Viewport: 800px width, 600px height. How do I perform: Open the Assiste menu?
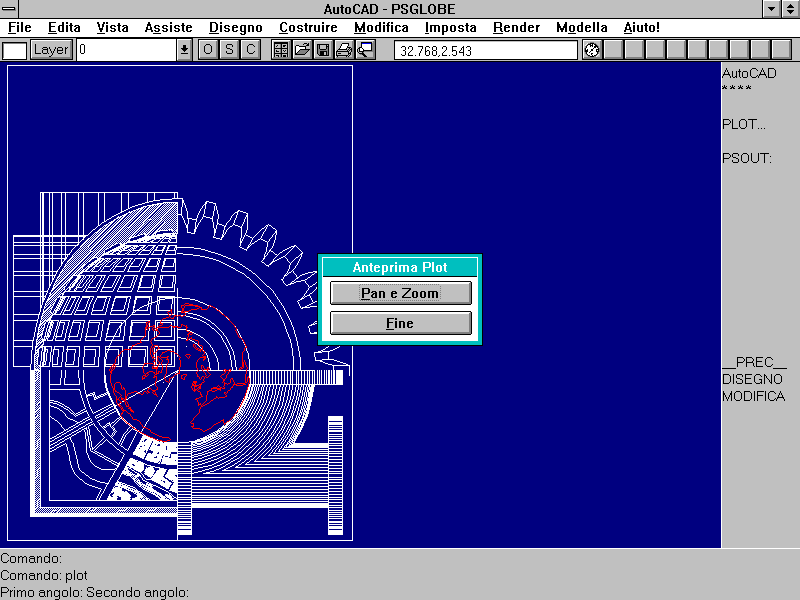coord(168,28)
